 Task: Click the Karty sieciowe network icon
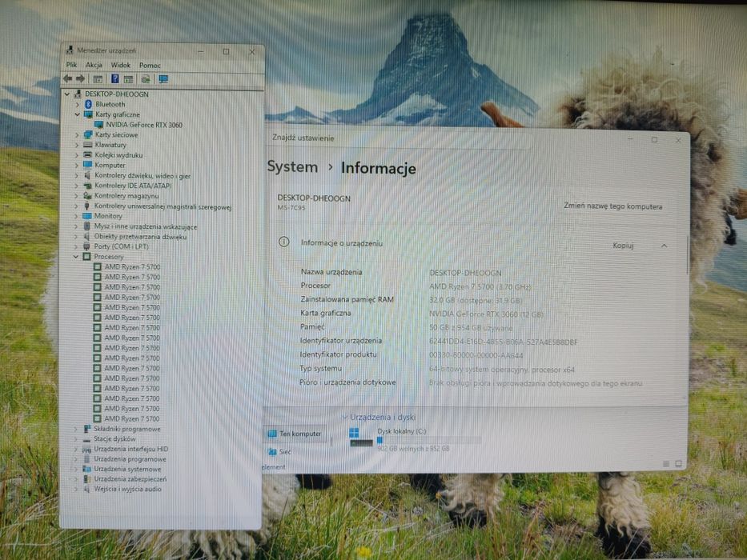[x=87, y=134]
